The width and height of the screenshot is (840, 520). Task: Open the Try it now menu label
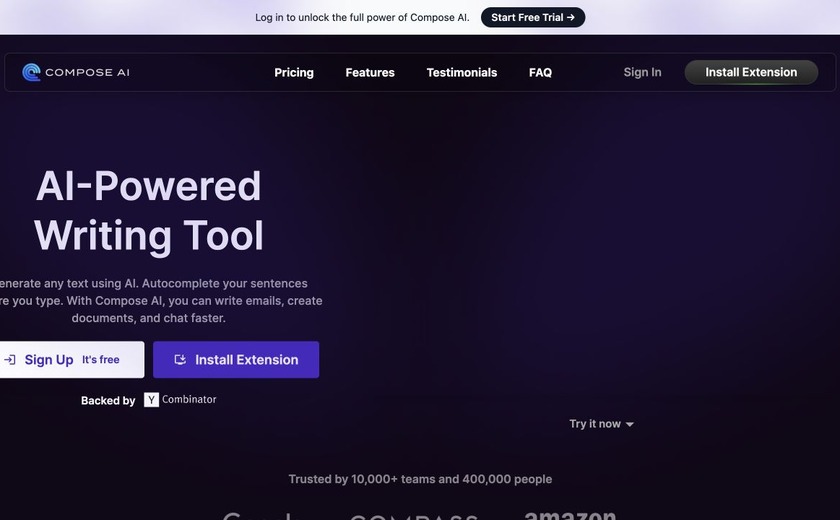[x=595, y=424]
